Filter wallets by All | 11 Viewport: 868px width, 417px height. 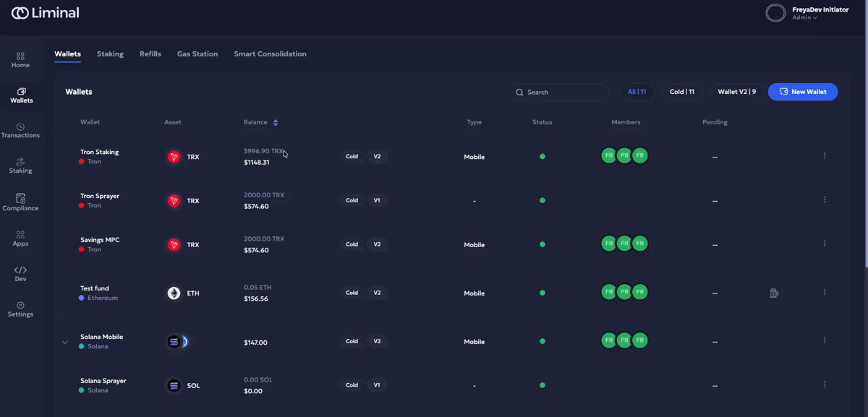[637, 93]
